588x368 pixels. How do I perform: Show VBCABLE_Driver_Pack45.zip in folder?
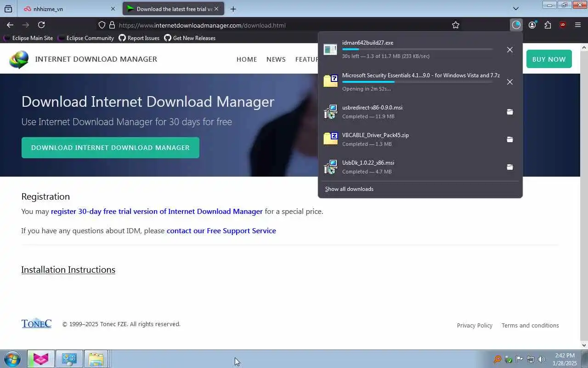[509, 139]
